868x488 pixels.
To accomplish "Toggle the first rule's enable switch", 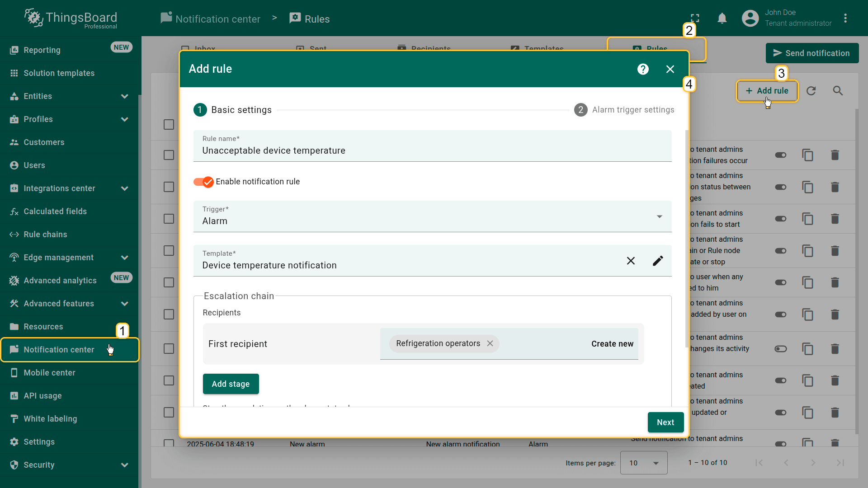I will pyautogui.click(x=781, y=155).
